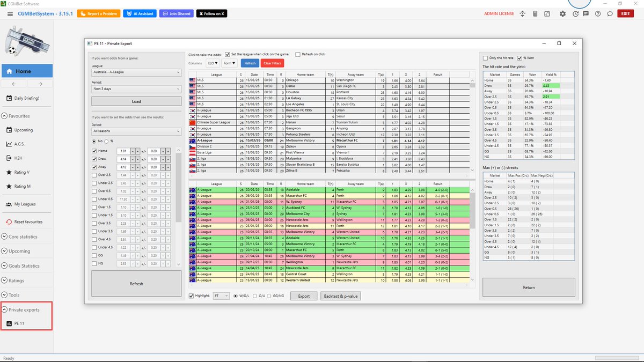
Task: Open the help question mark icon
Action: click(597, 13)
